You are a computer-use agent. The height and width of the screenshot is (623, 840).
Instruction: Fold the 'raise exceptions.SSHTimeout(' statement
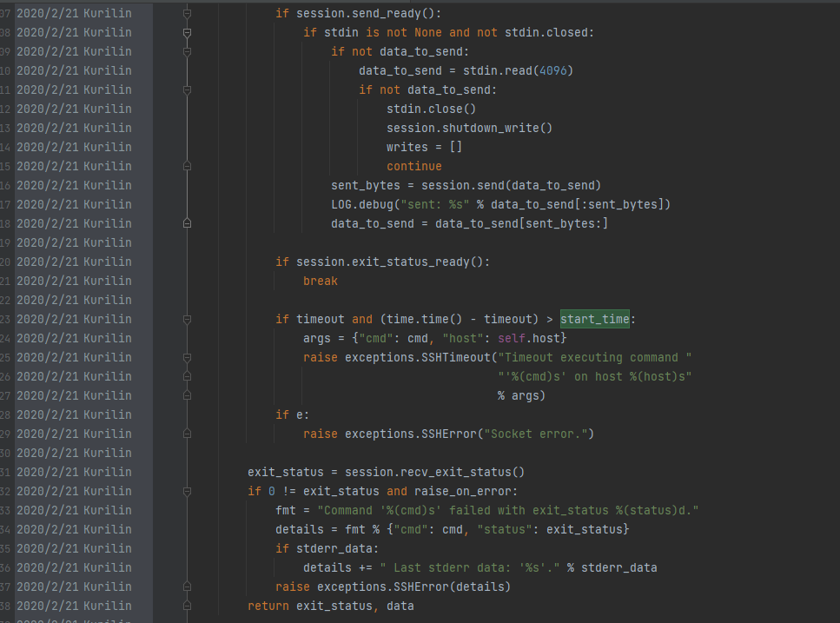187,357
